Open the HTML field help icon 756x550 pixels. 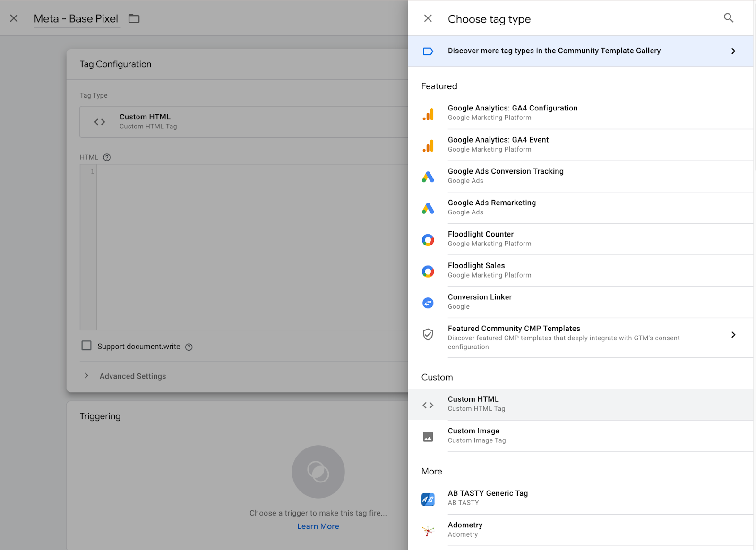[107, 157]
